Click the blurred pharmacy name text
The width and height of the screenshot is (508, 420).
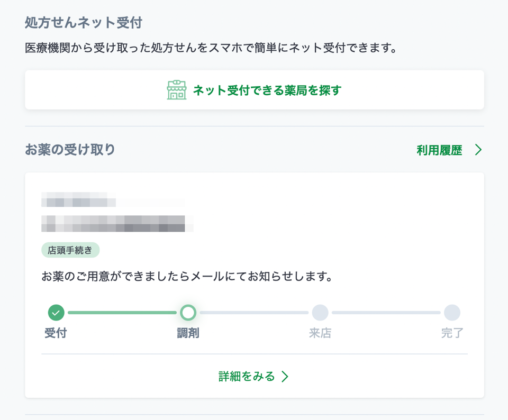pyautogui.click(x=79, y=202)
